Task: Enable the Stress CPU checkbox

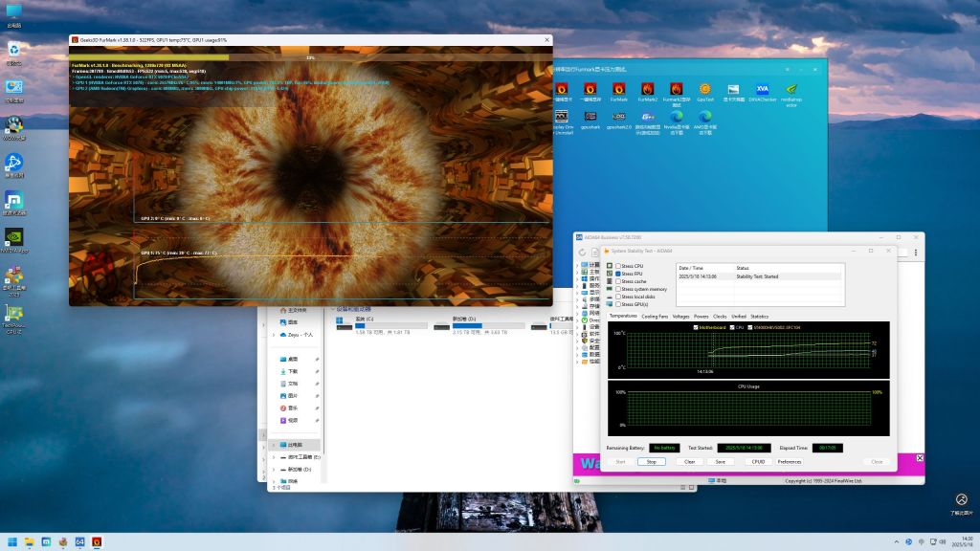Action: coord(617,266)
